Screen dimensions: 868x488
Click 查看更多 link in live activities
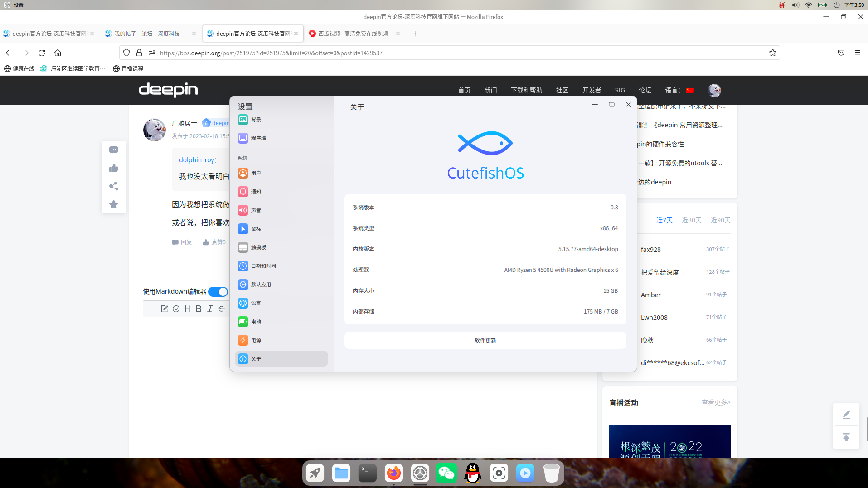pyautogui.click(x=716, y=402)
